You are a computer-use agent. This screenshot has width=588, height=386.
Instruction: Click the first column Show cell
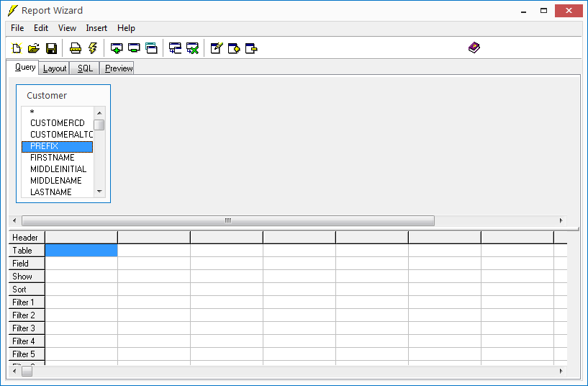(81, 277)
